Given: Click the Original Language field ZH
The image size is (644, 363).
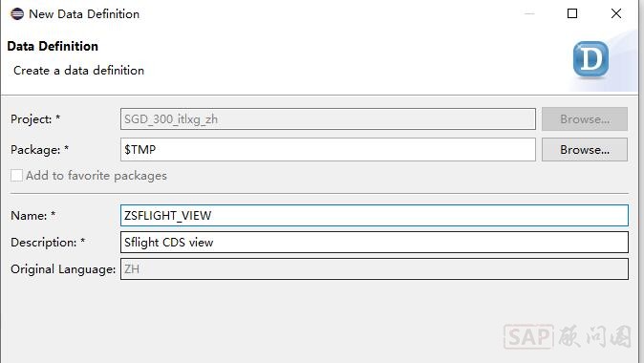Looking at the screenshot, I should 375,269.
